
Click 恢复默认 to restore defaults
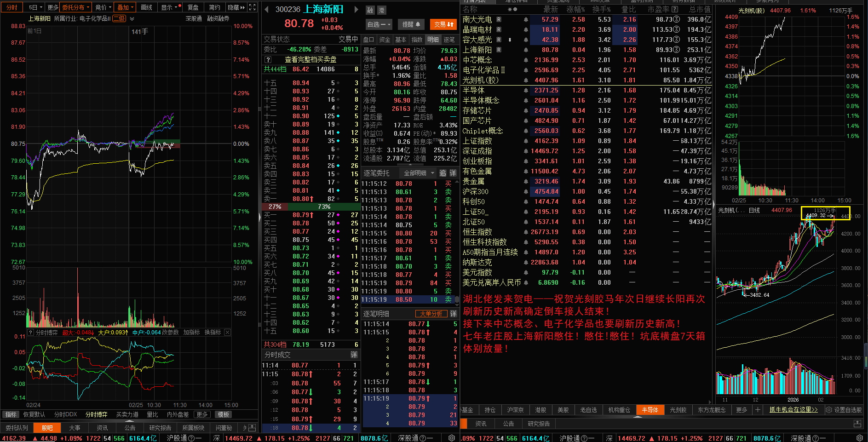(34, 414)
